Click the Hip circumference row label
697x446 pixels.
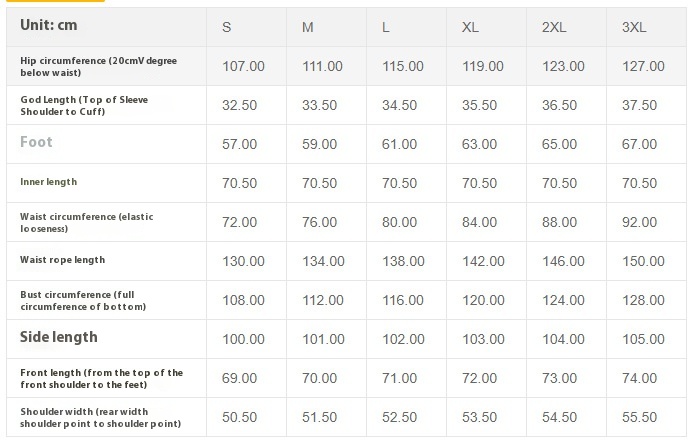(98, 66)
